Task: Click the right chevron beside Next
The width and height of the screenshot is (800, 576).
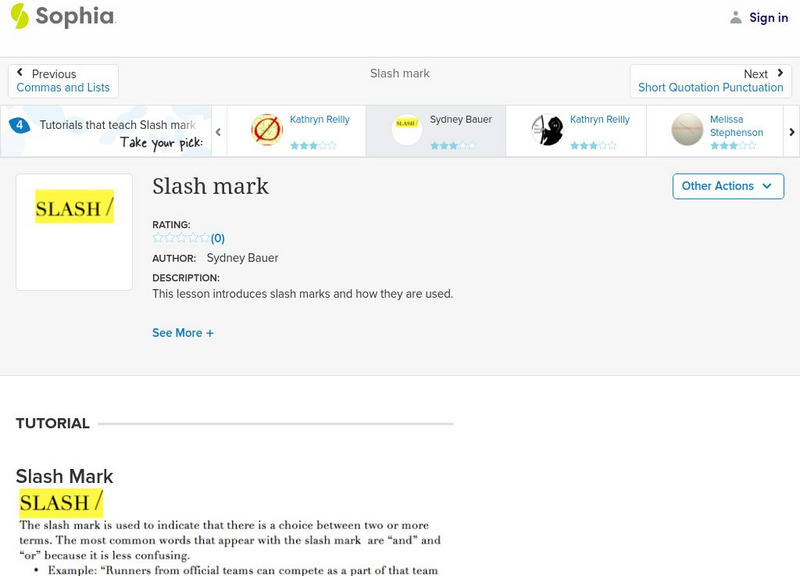Action: pyautogui.click(x=780, y=73)
